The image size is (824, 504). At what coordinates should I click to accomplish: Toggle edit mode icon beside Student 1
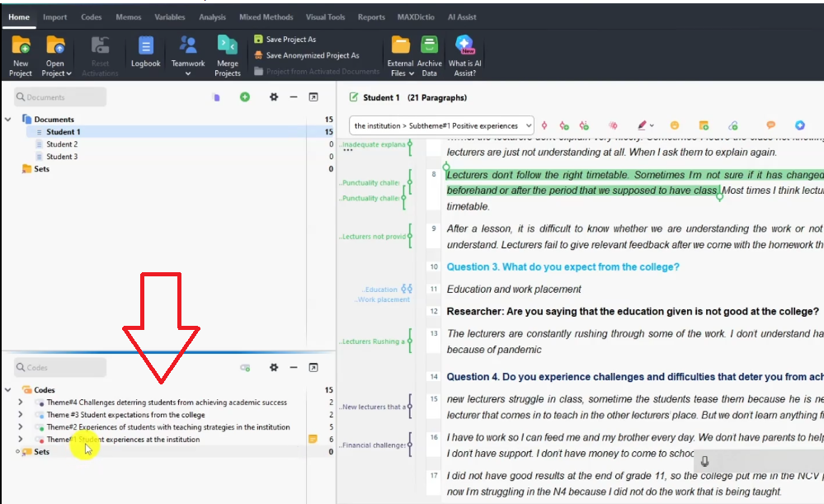click(354, 97)
